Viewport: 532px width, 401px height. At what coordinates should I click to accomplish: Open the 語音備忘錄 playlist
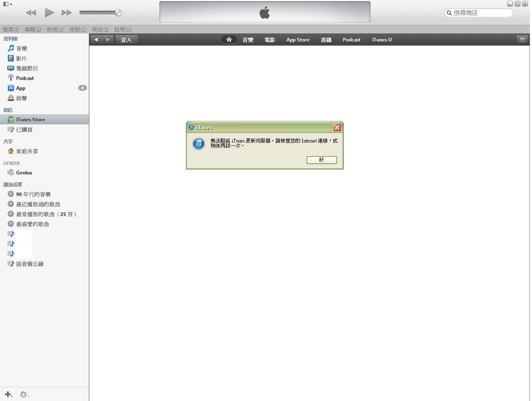click(x=44, y=264)
